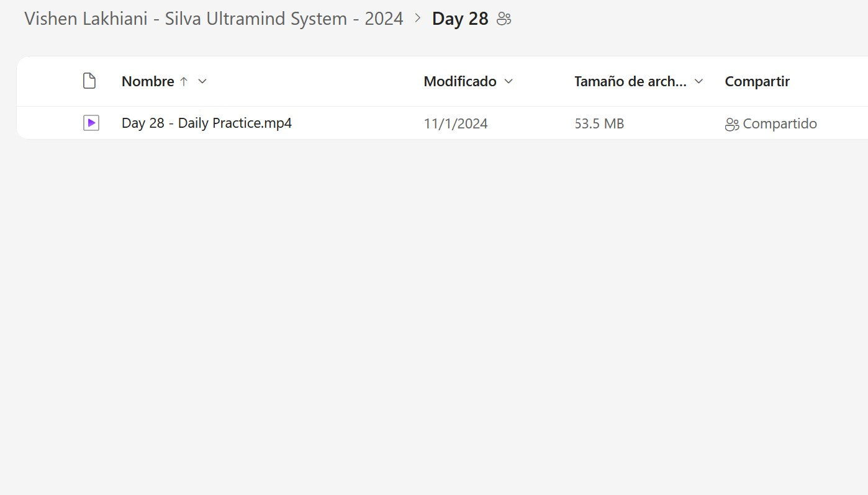Screen dimensions: 868x495
Task: Click the purple video file icon
Action: tap(91, 123)
